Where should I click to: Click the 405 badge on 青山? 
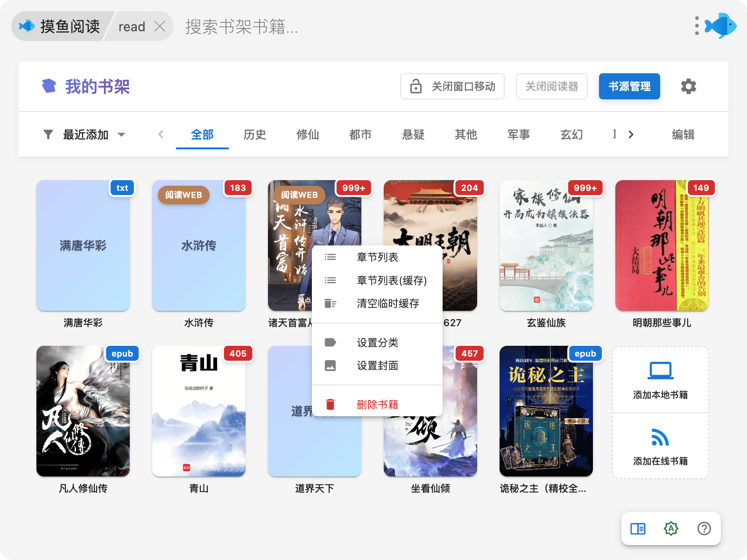pyautogui.click(x=238, y=354)
